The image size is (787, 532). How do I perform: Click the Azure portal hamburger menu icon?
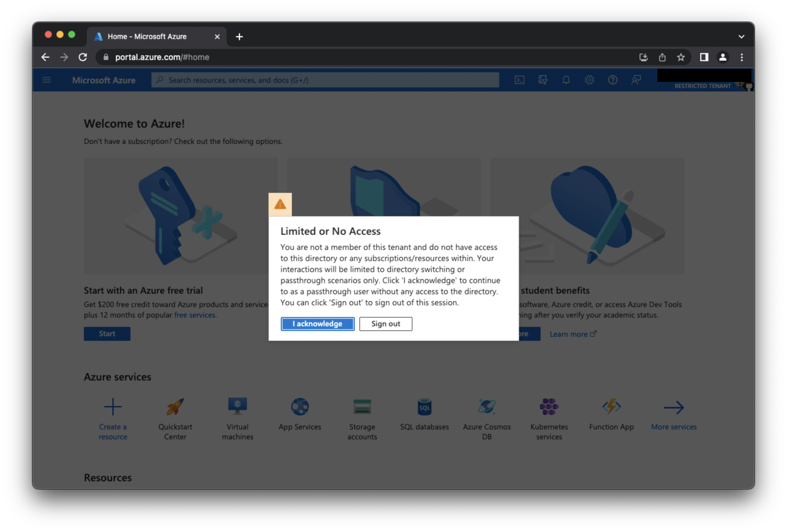[x=46, y=80]
